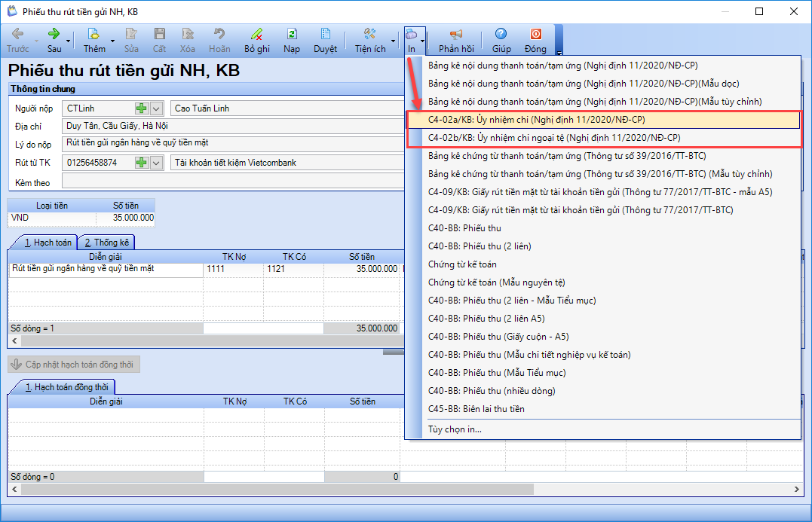Open Tiện ích utilities tools icon
This screenshot has height=522, width=812.
click(x=369, y=34)
